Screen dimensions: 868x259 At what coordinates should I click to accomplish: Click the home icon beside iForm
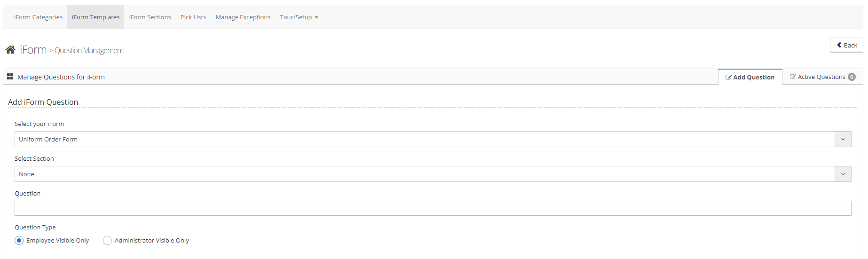pyautogui.click(x=10, y=50)
